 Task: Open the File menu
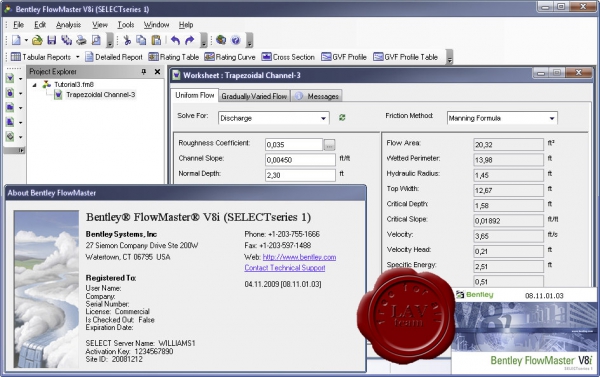18,25
